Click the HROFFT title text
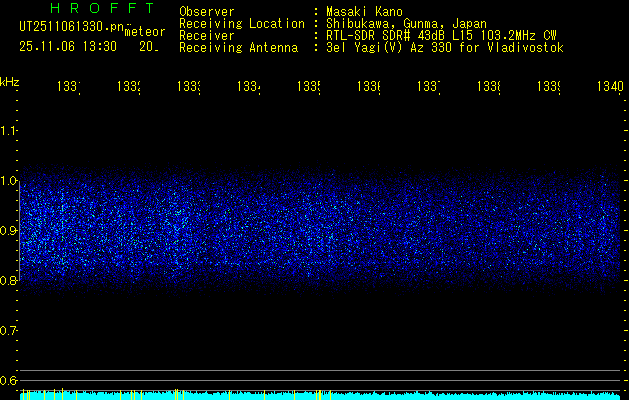Image resolution: width=629 pixels, height=400 pixels. click(x=103, y=8)
